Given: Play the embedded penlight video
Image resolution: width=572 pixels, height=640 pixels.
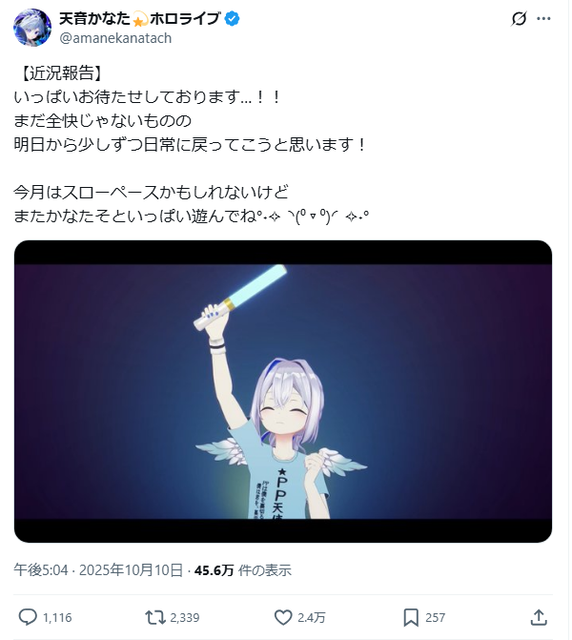Looking at the screenshot, I should (283, 391).
